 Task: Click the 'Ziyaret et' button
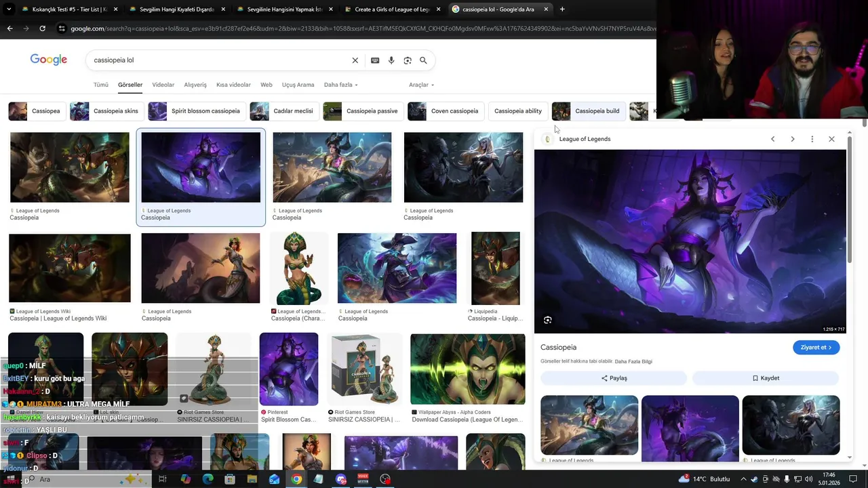816,348
